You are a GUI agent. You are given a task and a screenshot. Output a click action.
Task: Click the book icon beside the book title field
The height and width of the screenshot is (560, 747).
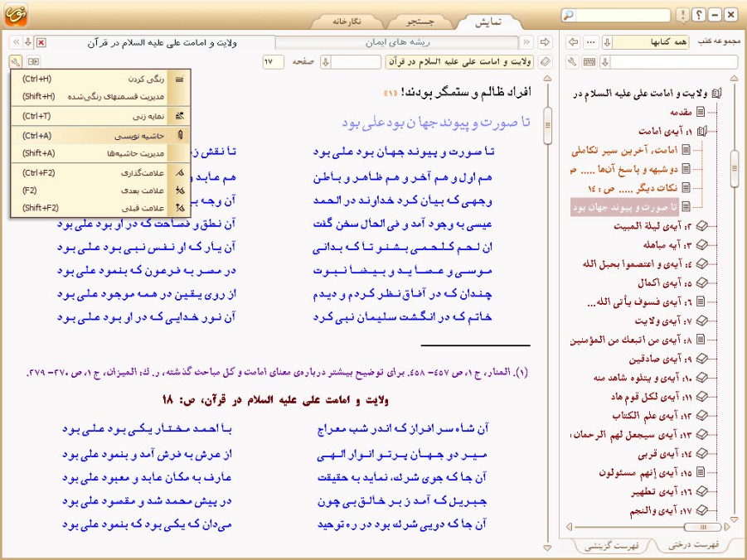[545, 61]
